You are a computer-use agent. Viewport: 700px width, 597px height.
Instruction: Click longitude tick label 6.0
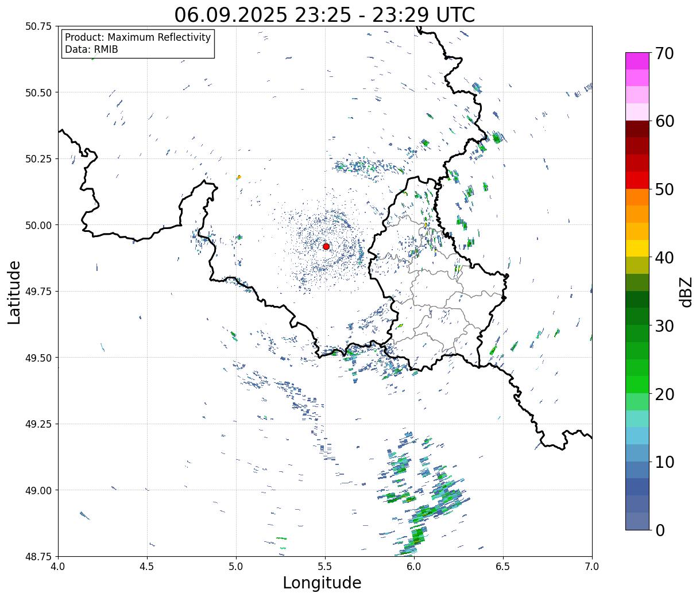pos(414,566)
